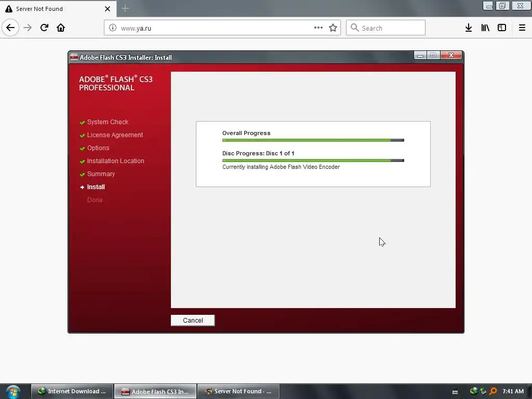Click "Currently installing Adobe Flash Video Encoder" text

click(281, 167)
